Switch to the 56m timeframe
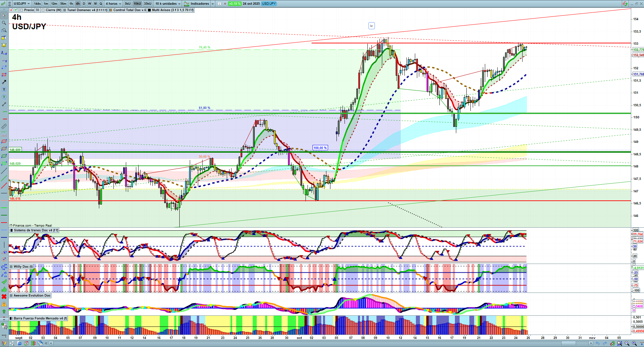The height and width of the screenshot is (347, 644). (x=63, y=4)
